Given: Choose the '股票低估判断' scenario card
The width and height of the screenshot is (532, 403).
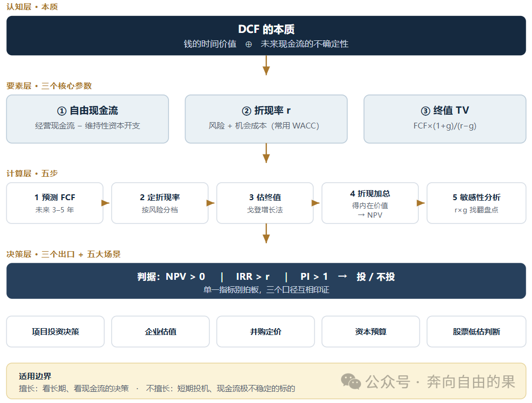Looking at the screenshot, I should [x=476, y=331].
